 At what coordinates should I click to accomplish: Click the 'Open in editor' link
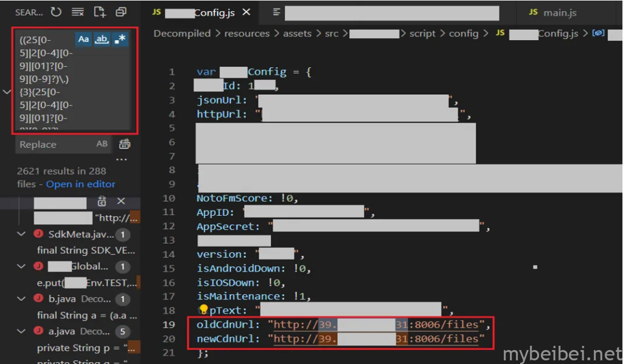(x=80, y=184)
